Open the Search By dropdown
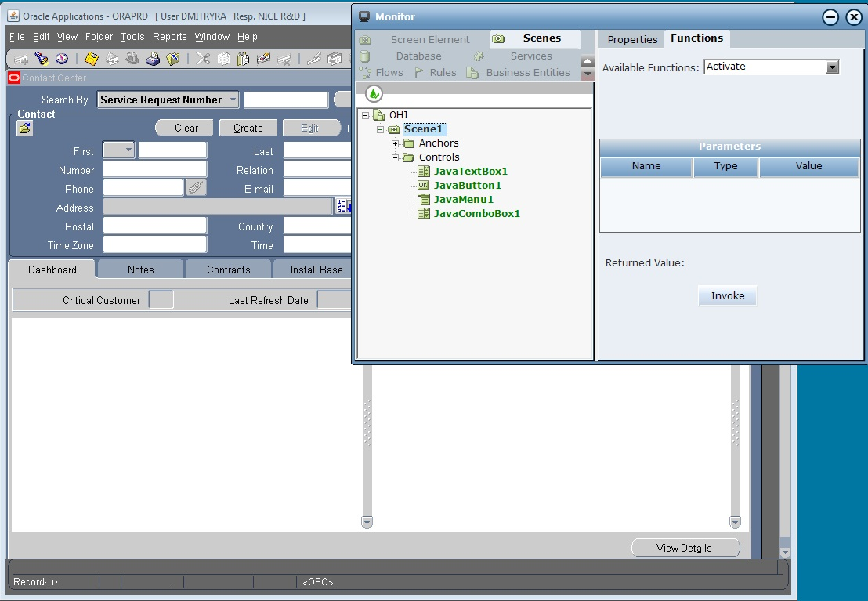The image size is (868, 601). coord(233,100)
